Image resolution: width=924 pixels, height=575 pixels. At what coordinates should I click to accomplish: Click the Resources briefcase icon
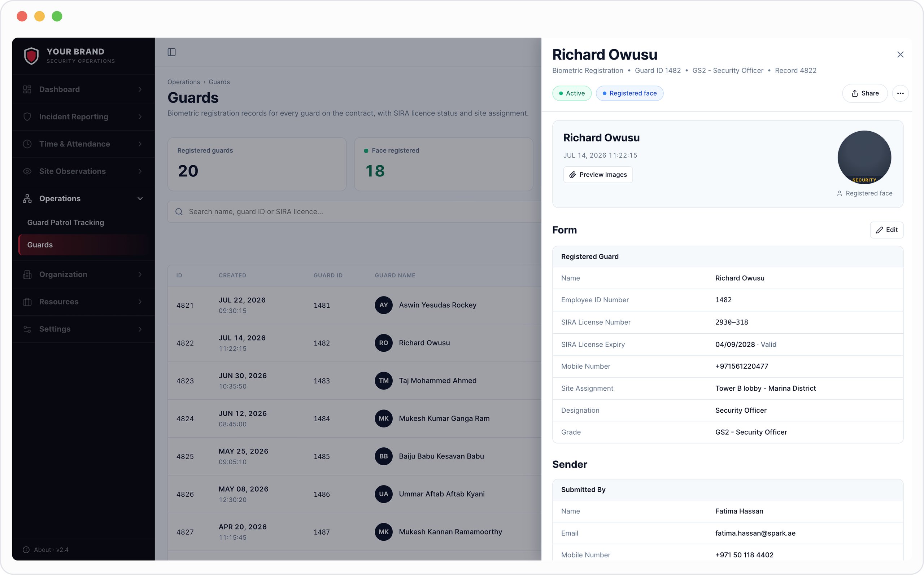tap(27, 302)
